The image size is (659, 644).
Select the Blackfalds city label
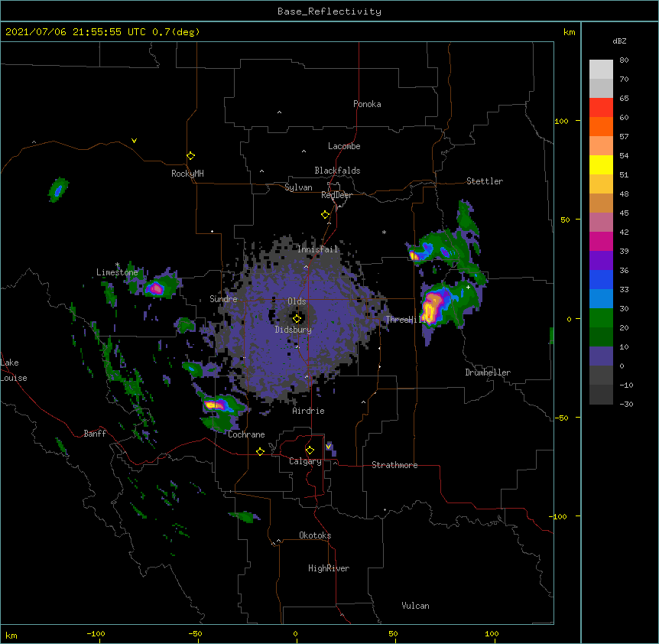click(x=337, y=171)
